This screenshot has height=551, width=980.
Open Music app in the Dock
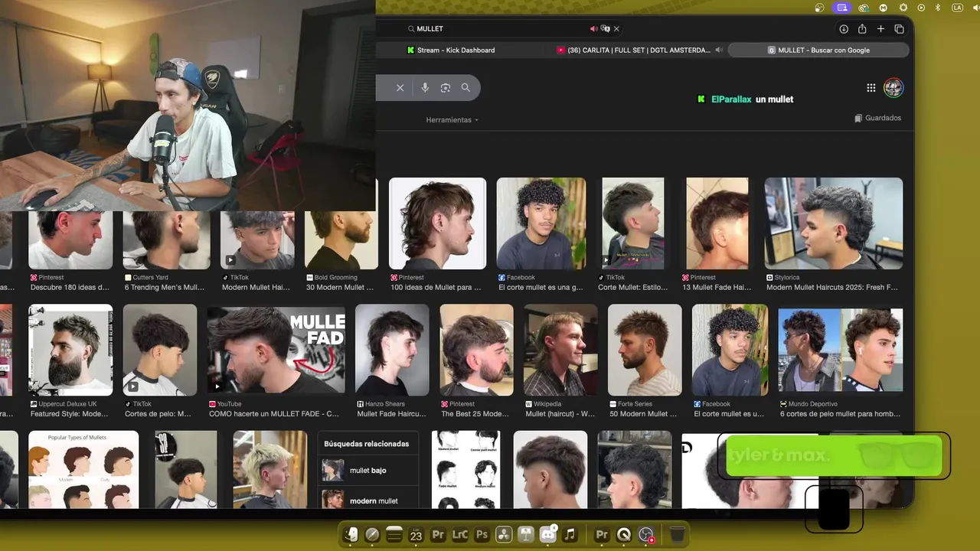click(x=570, y=535)
